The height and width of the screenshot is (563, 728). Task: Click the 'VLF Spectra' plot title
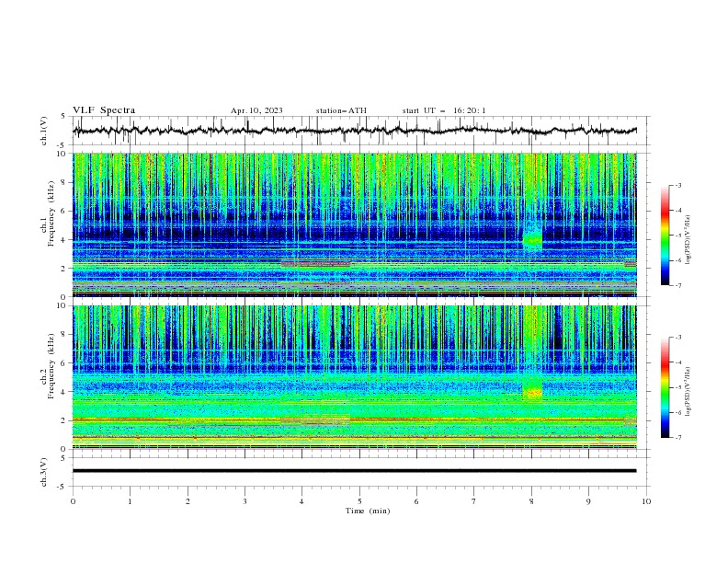tap(104, 110)
